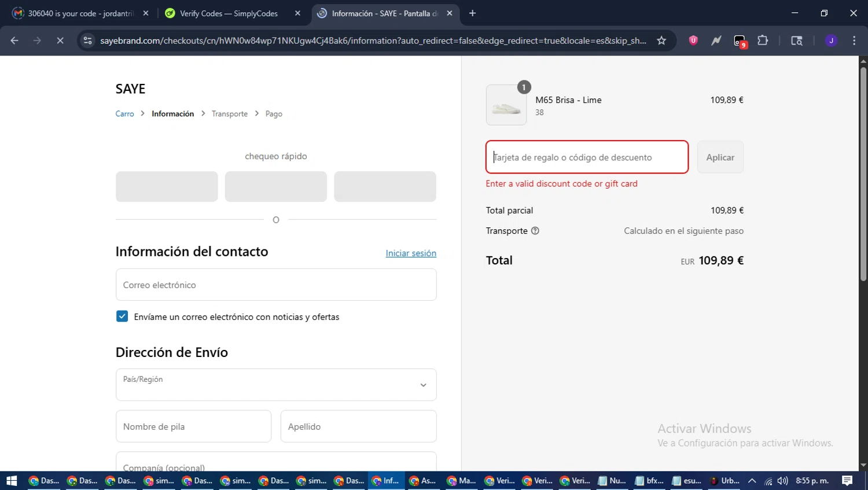The width and height of the screenshot is (868, 490).
Task: Click the address bar URL
Action: pyautogui.click(x=373, y=40)
